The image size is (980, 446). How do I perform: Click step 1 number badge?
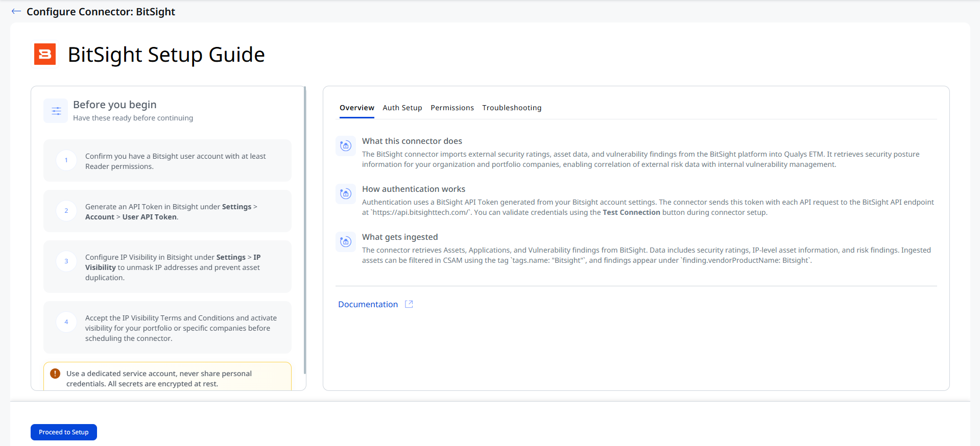[x=66, y=160]
